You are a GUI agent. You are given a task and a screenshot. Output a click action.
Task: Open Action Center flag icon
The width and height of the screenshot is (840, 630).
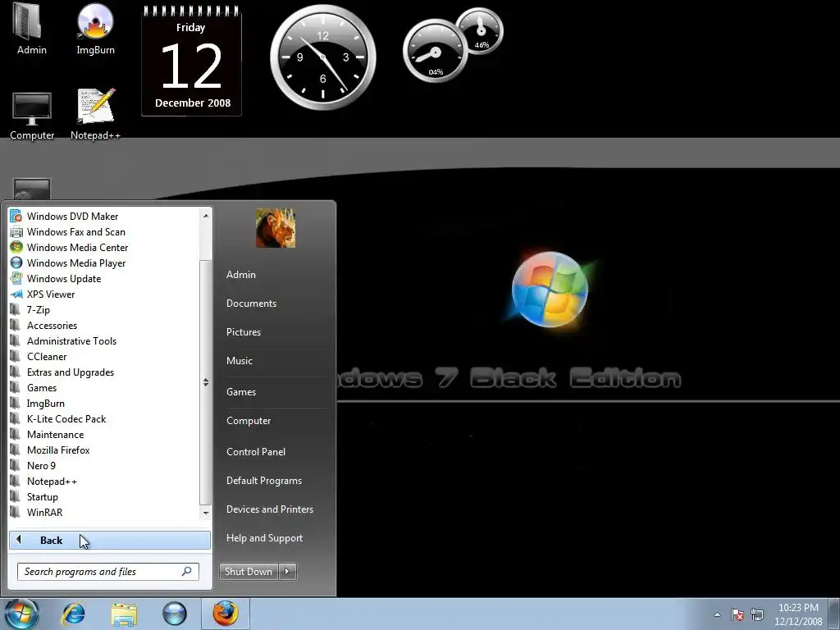(x=737, y=614)
